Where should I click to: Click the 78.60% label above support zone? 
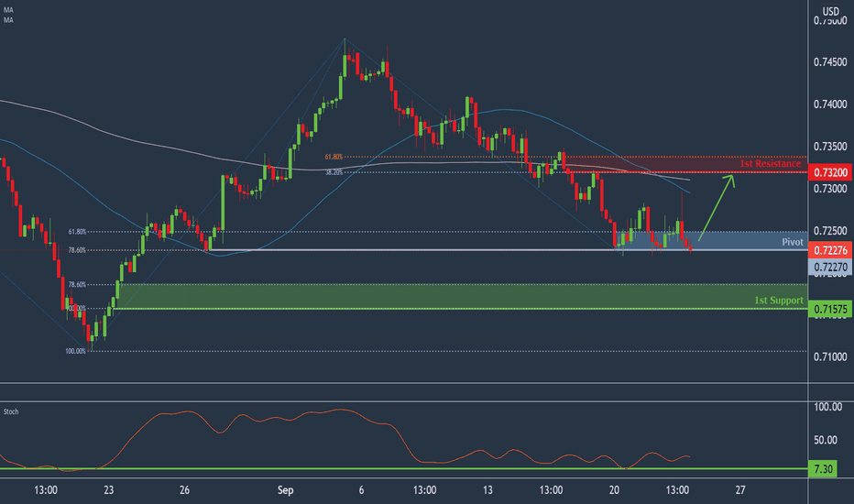[77, 284]
